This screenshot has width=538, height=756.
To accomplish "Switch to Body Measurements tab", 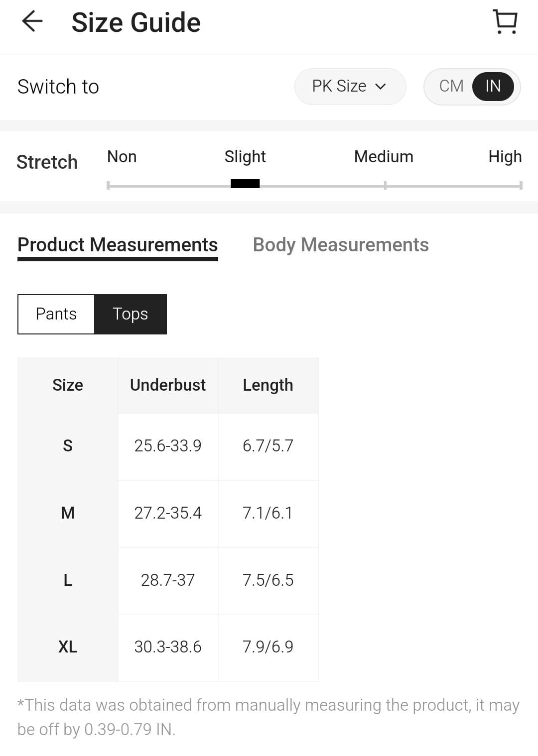I will pyautogui.click(x=341, y=245).
